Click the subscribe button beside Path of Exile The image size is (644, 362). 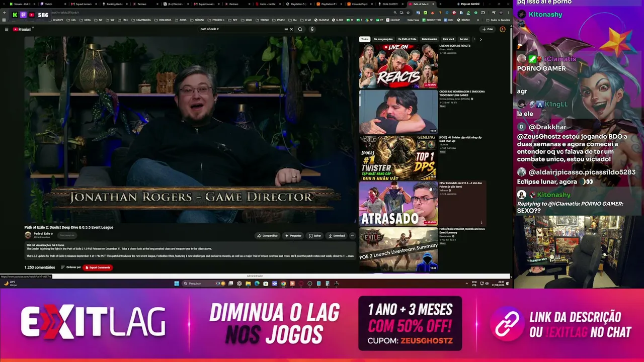pyautogui.click(x=67, y=235)
